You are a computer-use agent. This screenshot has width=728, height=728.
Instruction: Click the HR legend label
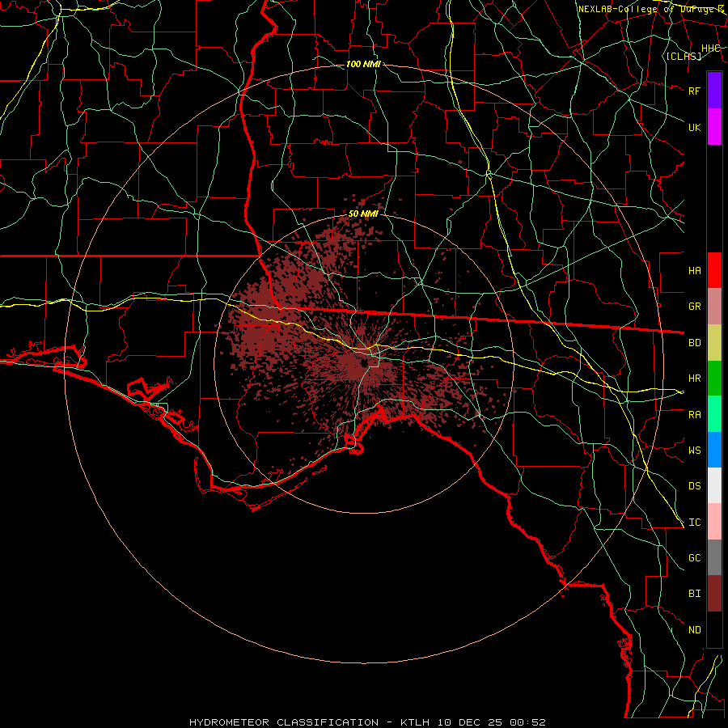point(694,379)
